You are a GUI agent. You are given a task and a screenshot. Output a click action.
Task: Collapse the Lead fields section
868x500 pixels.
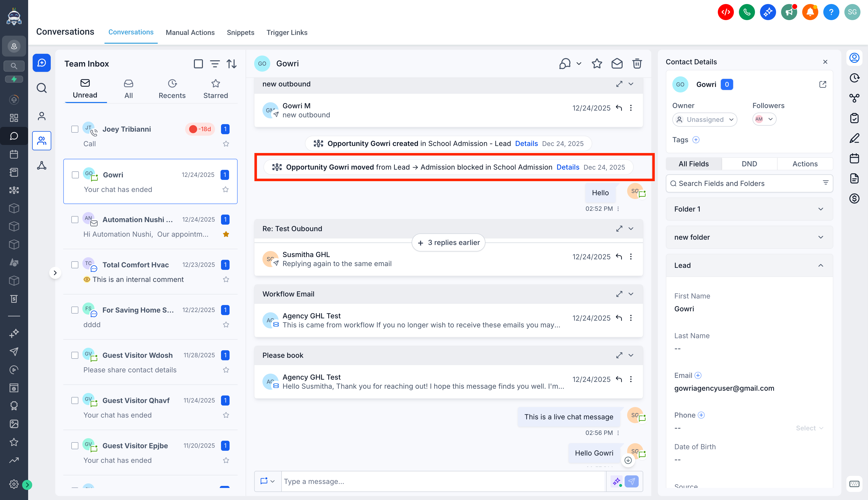[821, 265]
